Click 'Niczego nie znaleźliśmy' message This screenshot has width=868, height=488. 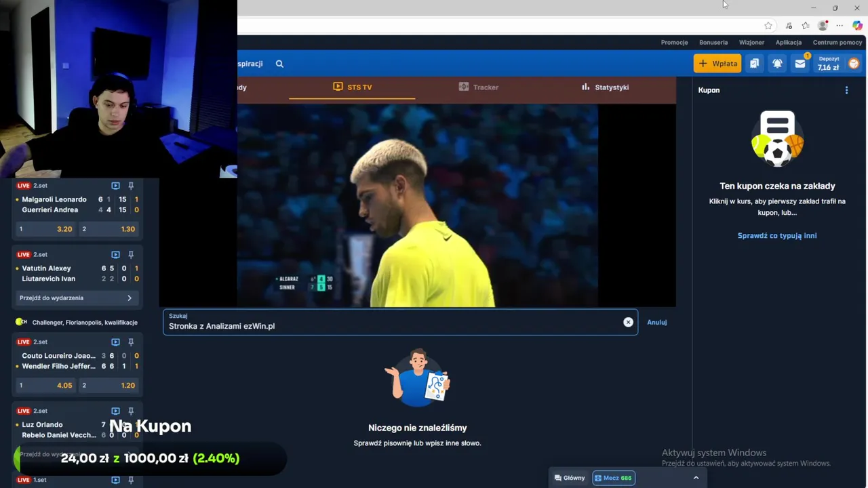418,428
